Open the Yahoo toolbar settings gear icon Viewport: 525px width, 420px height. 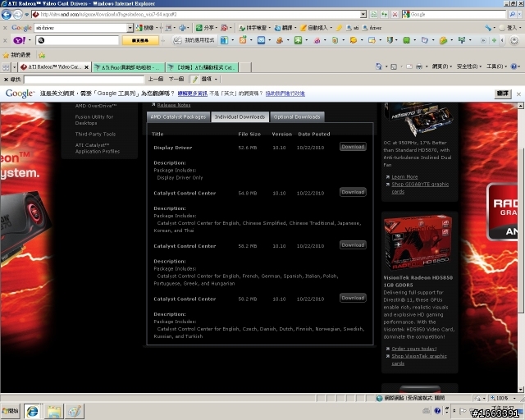point(514,40)
